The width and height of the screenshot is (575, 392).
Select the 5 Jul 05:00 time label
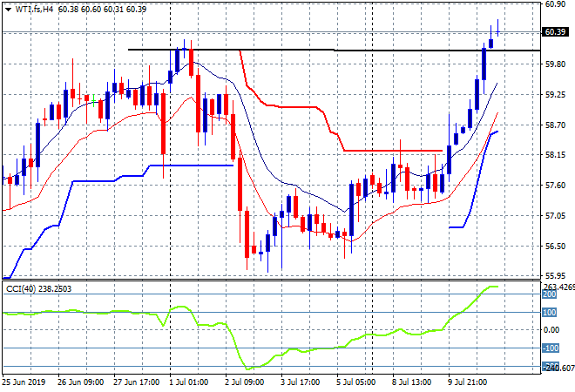point(356,382)
